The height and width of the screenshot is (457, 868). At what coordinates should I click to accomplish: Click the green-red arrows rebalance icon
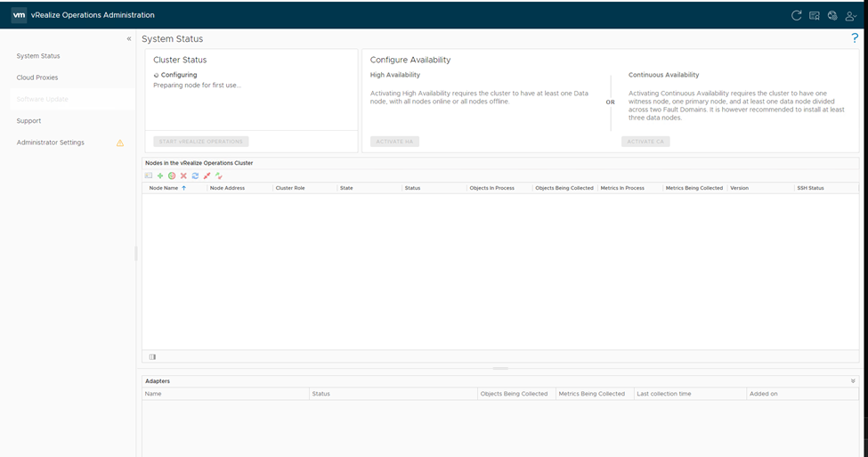point(219,175)
